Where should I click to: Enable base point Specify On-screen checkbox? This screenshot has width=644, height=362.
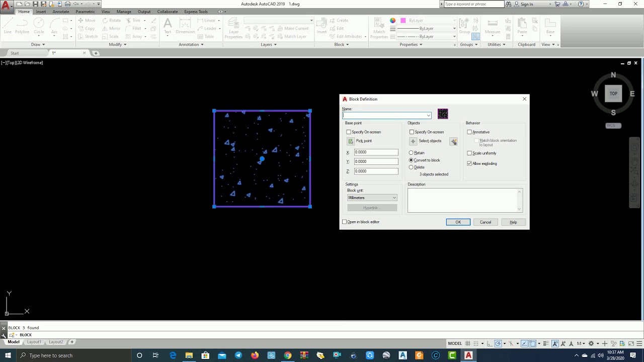click(x=349, y=132)
